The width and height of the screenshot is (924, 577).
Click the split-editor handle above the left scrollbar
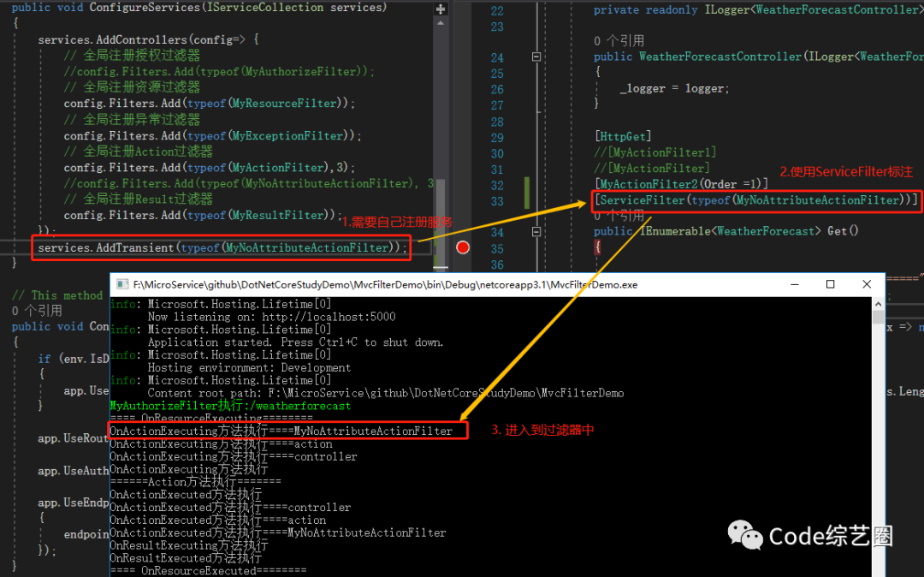pyautogui.click(x=441, y=9)
